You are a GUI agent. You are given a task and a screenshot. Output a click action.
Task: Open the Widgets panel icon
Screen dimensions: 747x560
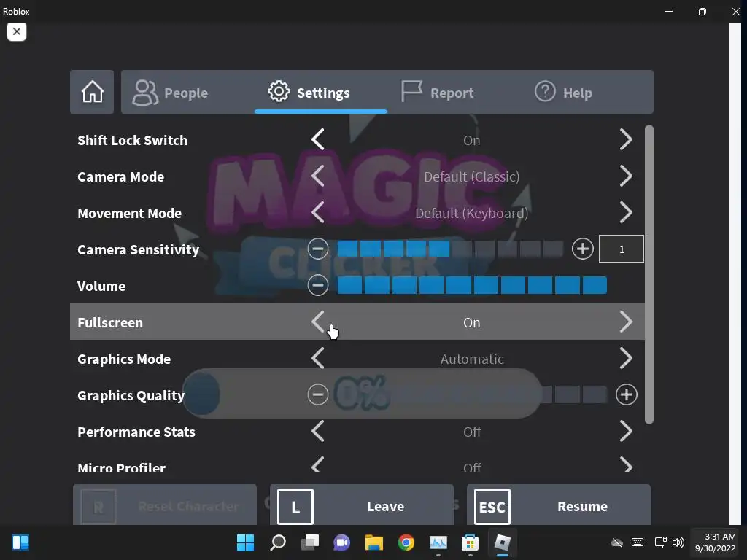pyautogui.click(x=20, y=542)
